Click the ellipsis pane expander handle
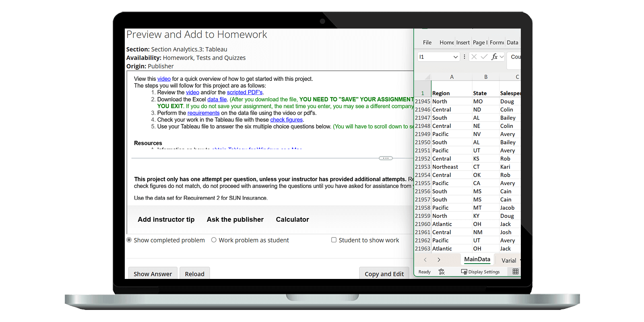This screenshot has width=644, height=322. pos(386,158)
